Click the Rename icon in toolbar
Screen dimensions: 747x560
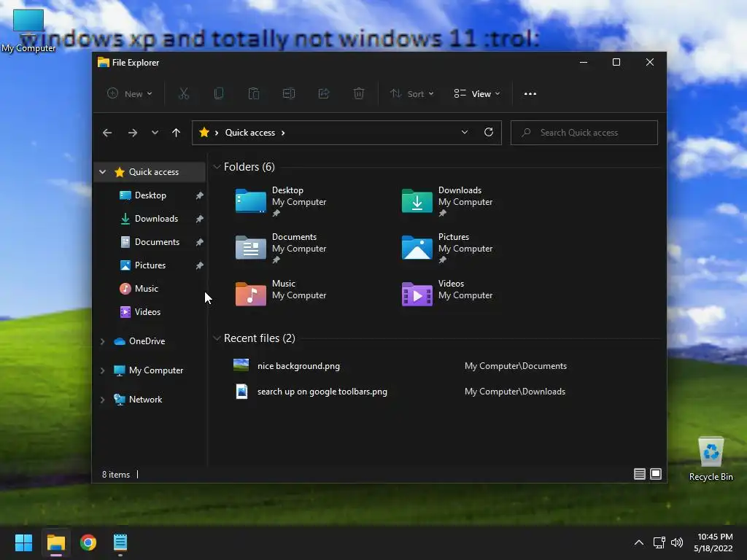(x=289, y=94)
